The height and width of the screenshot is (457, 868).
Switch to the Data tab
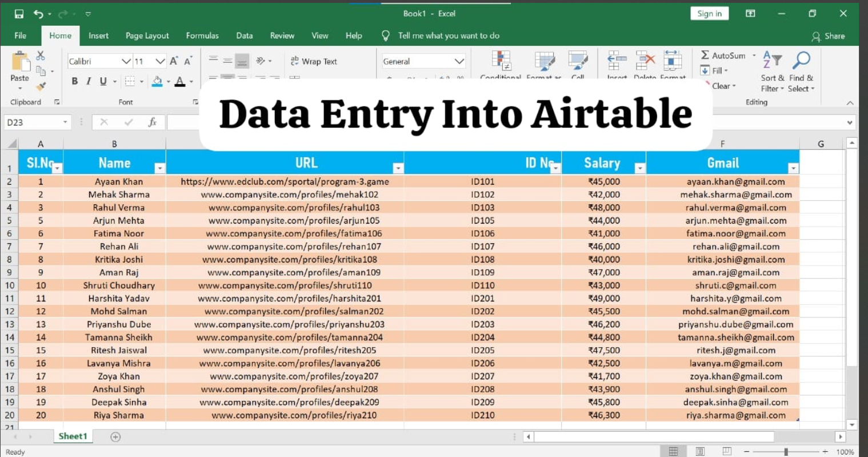pos(245,35)
